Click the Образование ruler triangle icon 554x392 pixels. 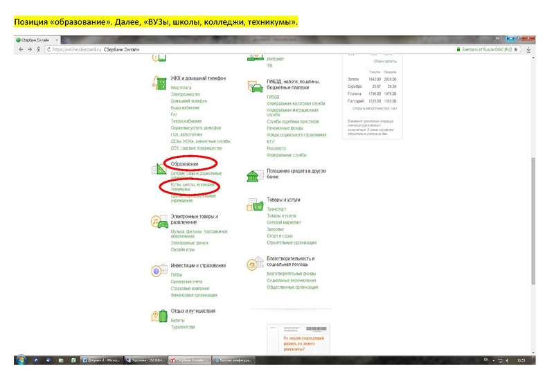(159, 169)
